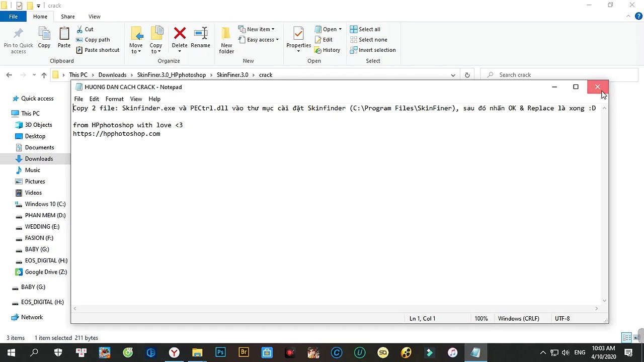The image size is (644, 362).
Task: Go back using Explorer's back arrow
Action: click(9, 75)
